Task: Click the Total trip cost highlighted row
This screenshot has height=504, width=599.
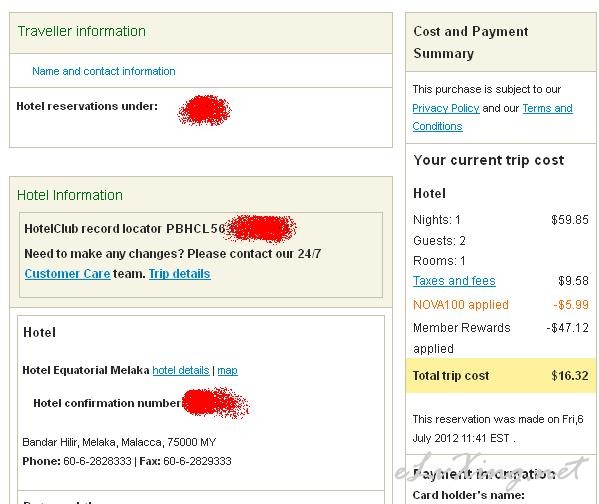Action: click(500, 376)
